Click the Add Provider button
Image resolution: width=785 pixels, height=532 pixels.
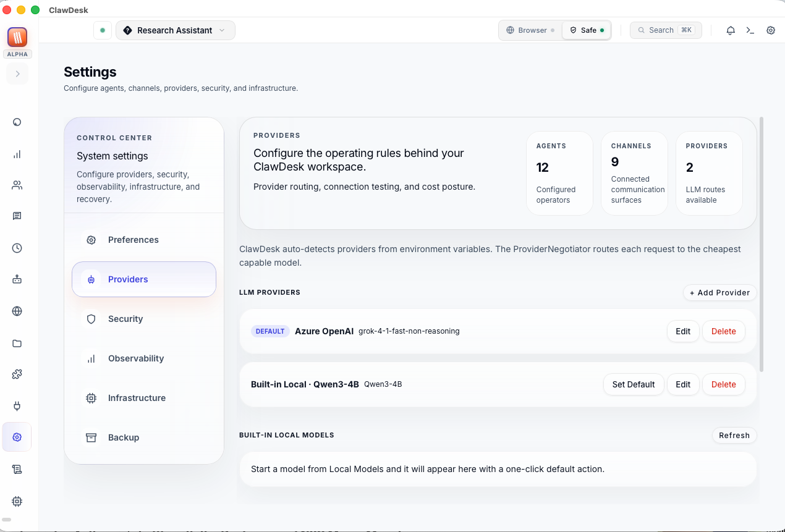(719, 292)
